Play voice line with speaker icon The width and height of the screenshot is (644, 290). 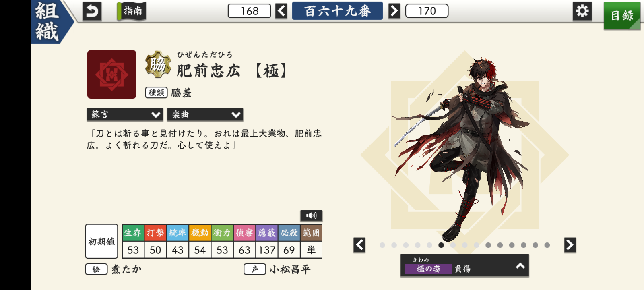click(x=311, y=215)
